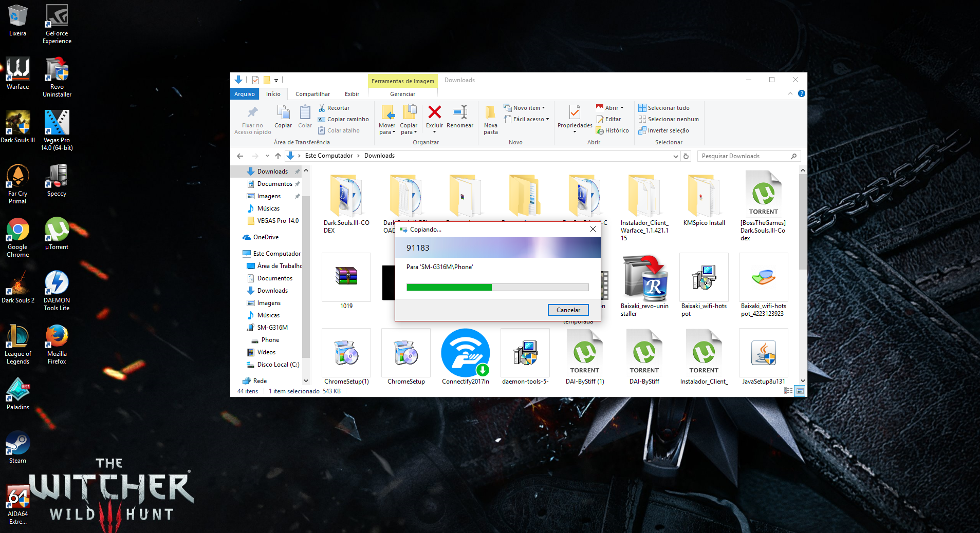980x533 pixels.
Task: Click the refresh button beside address bar
Action: click(x=686, y=156)
